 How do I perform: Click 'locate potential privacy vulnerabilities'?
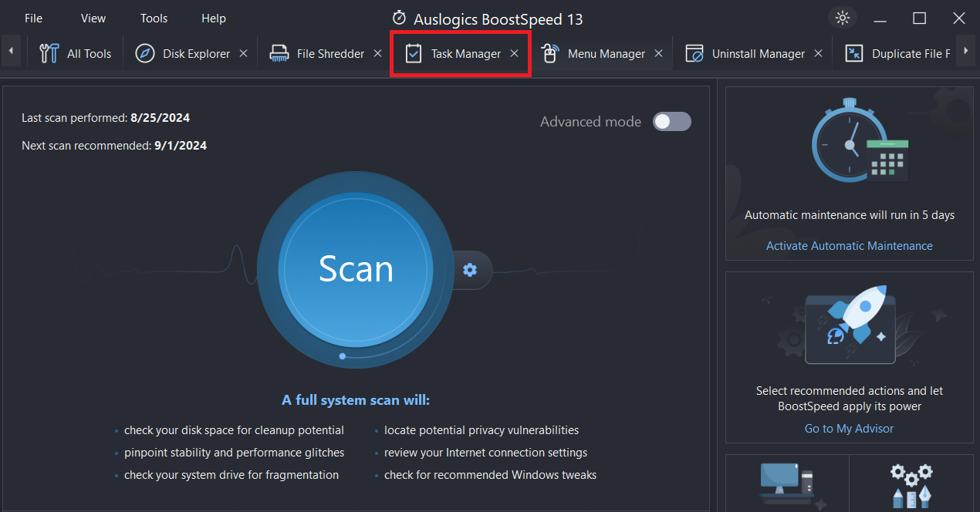click(482, 430)
